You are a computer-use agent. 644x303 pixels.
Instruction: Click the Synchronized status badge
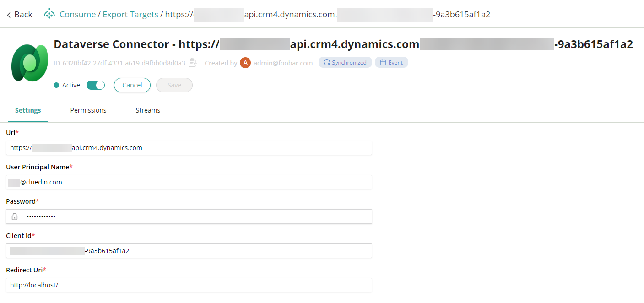(345, 63)
